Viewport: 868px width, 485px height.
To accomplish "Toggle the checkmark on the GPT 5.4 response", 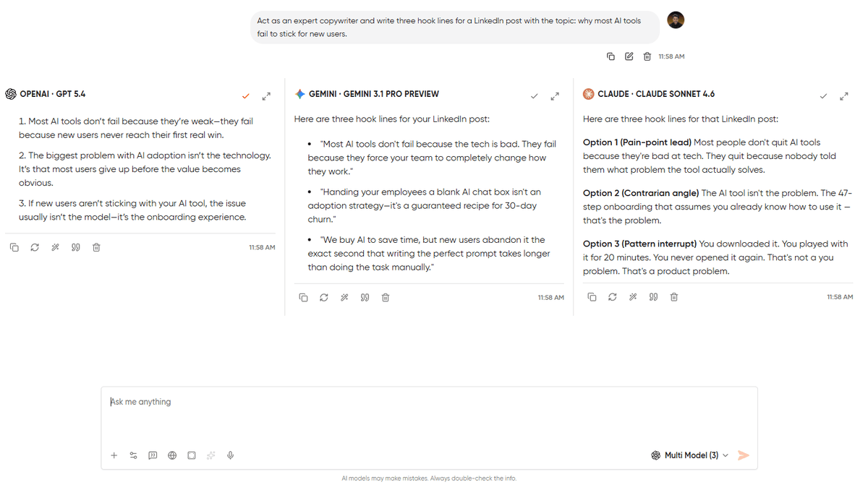I will pyautogui.click(x=245, y=95).
